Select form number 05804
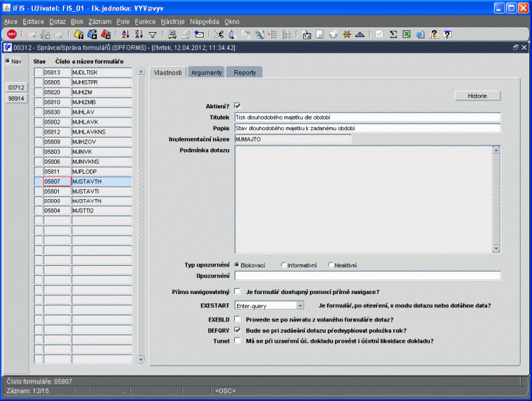Image resolution: width=532 pixels, height=401 pixels. tap(57, 211)
